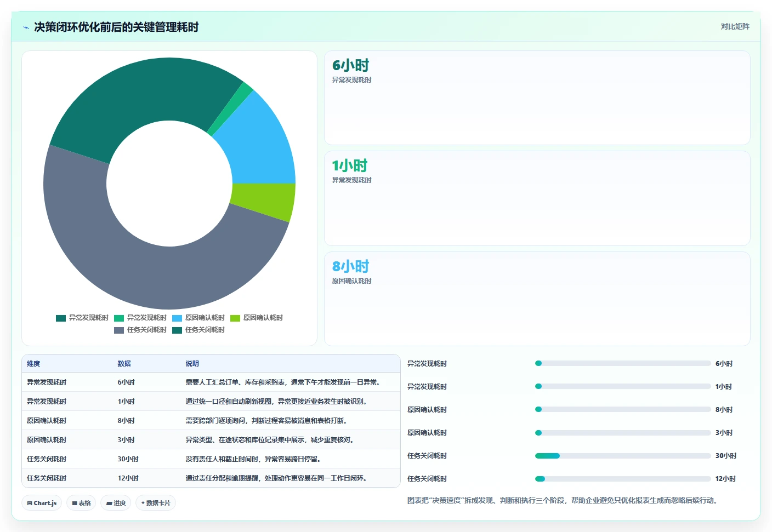Select the description starting 通过统一口径和自动刷新视图
Screen dimensions: 772x532
click(277, 402)
